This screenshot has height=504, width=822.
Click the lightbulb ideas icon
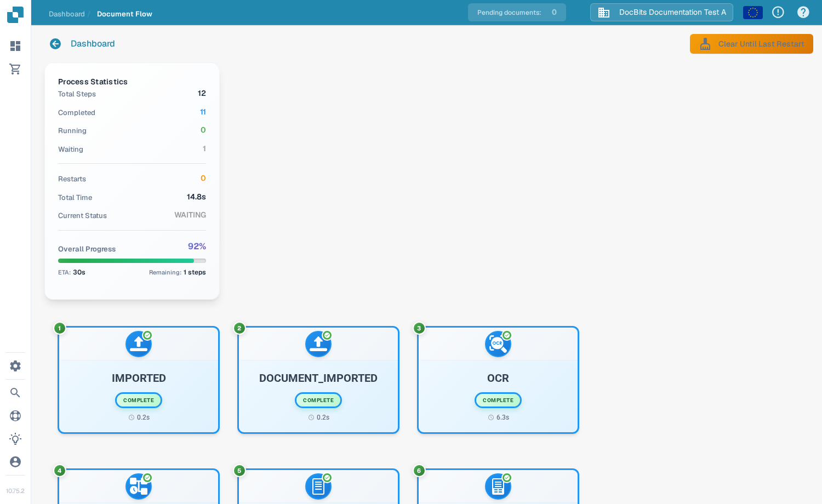15,439
